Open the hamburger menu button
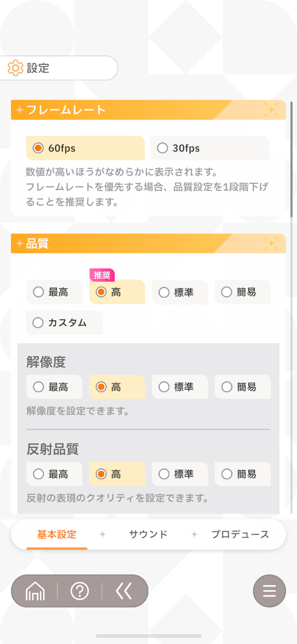Image resolution: width=297 pixels, height=644 pixels. pyautogui.click(x=269, y=591)
